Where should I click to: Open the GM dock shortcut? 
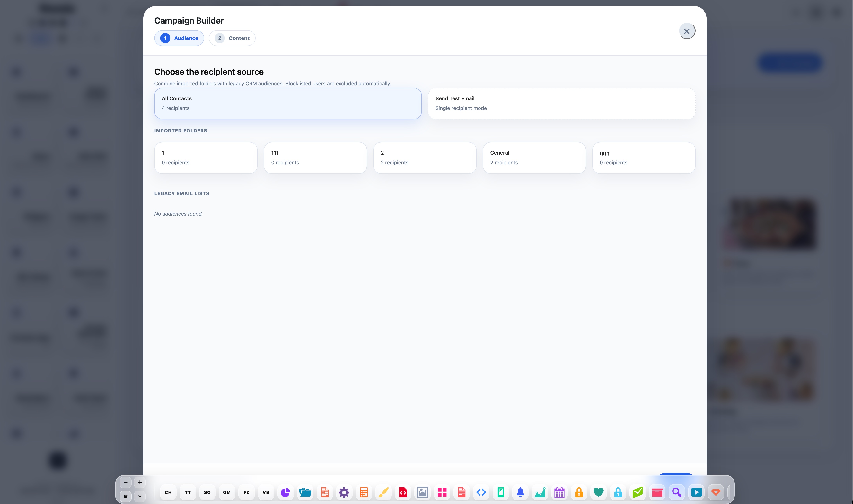tap(227, 492)
